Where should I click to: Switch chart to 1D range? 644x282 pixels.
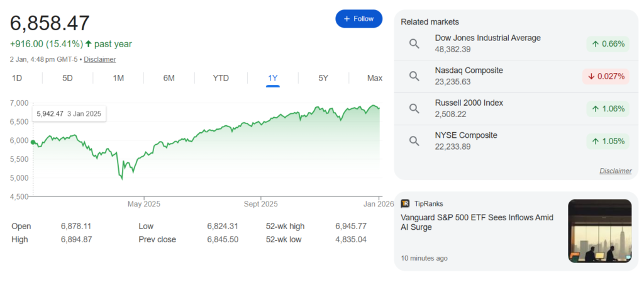17,78
